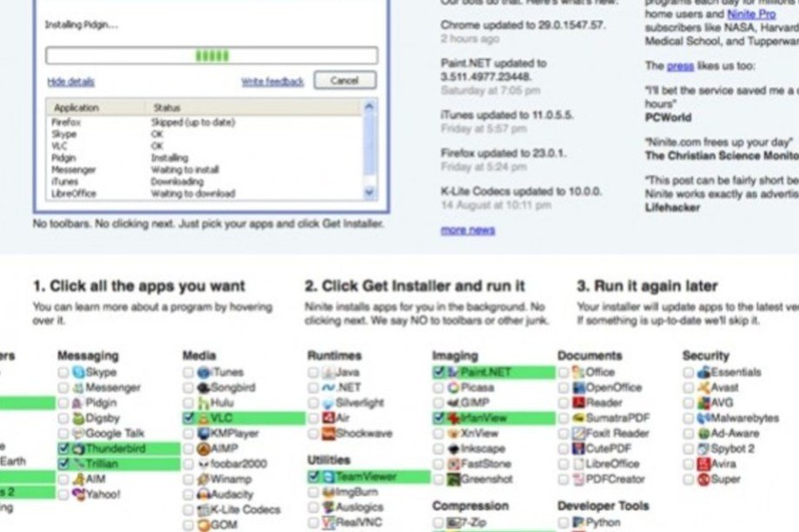Click the KMPlayer app icon
799x532 pixels.
pyautogui.click(x=204, y=434)
